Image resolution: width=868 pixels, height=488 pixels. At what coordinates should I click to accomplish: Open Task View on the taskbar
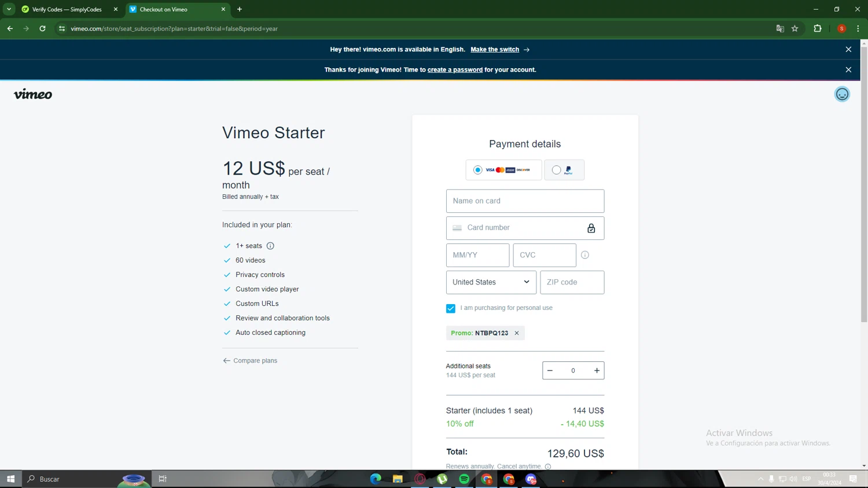[163, 479]
